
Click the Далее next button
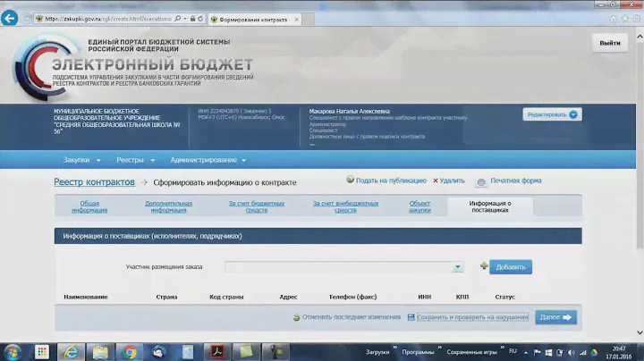[555, 317]
